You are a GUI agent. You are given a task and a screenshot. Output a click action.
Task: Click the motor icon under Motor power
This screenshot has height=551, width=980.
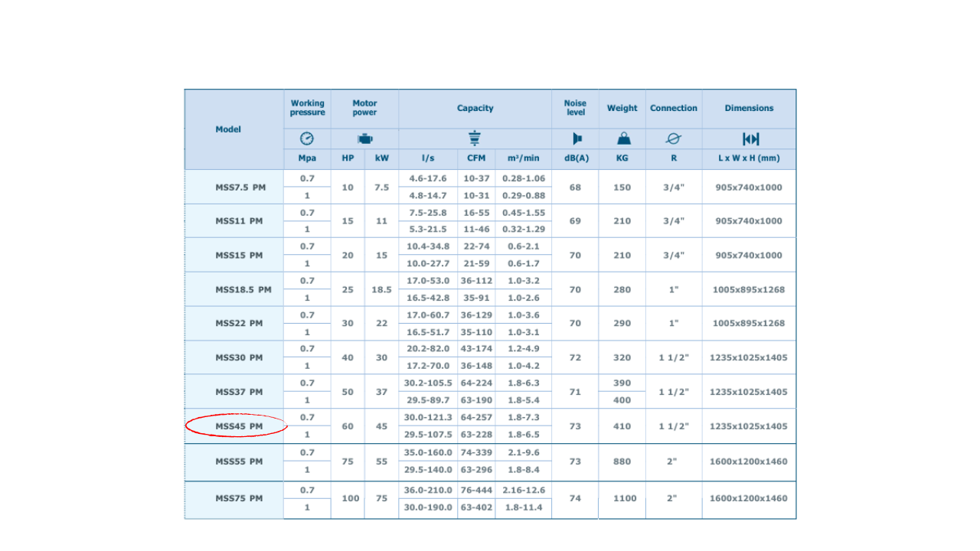pos(364,139)
